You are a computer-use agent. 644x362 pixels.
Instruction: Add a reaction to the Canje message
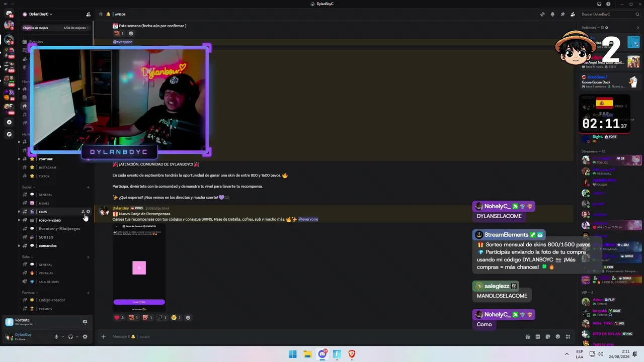[188, 318]
